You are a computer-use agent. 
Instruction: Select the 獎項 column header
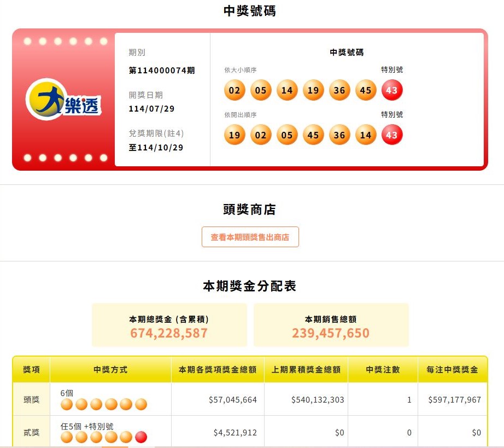tap(32, 370)
